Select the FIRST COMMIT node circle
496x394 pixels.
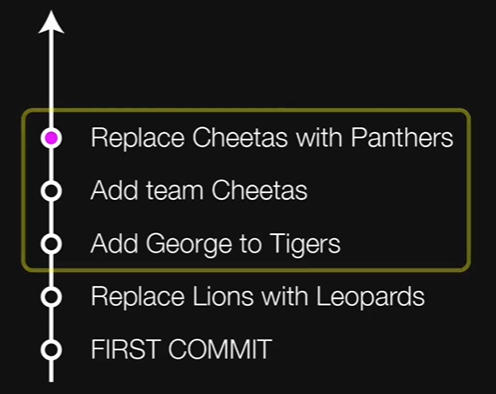[x=51, y=350]
